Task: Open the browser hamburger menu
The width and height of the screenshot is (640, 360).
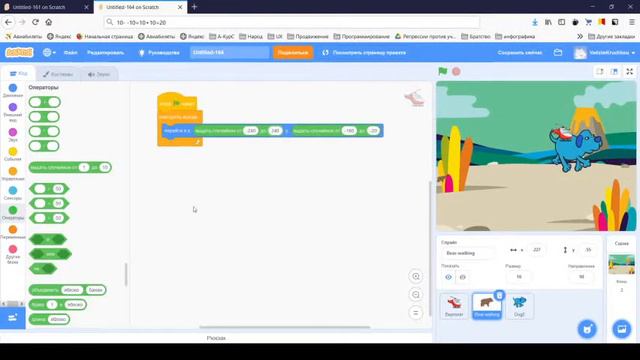Action: (x=631, y=22)
